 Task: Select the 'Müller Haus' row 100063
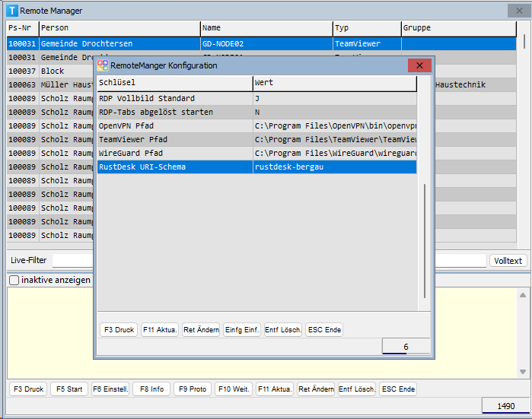pyautogui.click(x=50, y=84)
